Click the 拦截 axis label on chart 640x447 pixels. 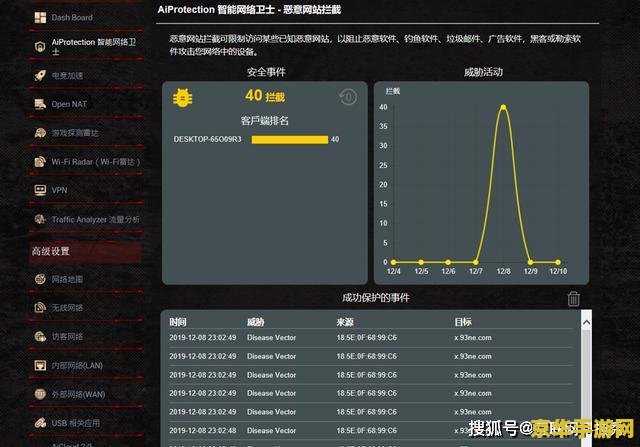point(393,91)
